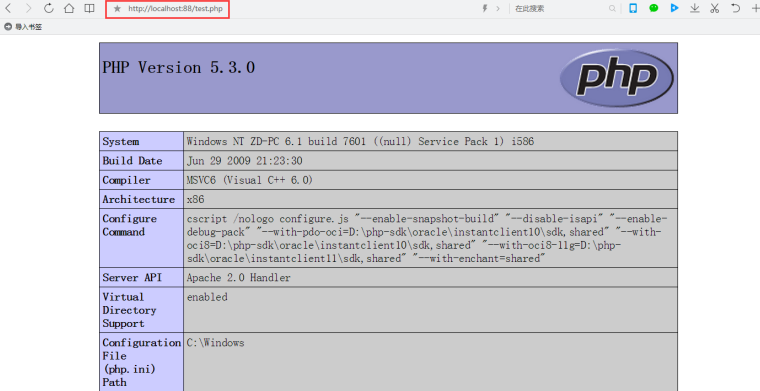Click the plus icon at toolbar end
The image size is (760, 391).
tap(755, 8)
